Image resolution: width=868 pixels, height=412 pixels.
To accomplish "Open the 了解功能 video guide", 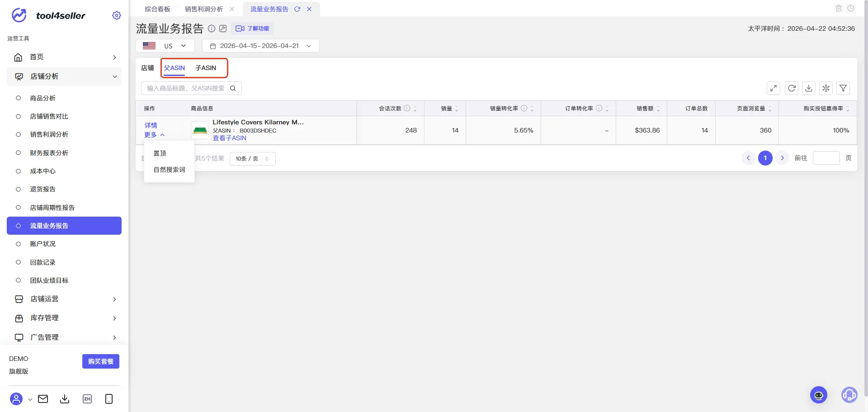I will click(x=252, y=28).
